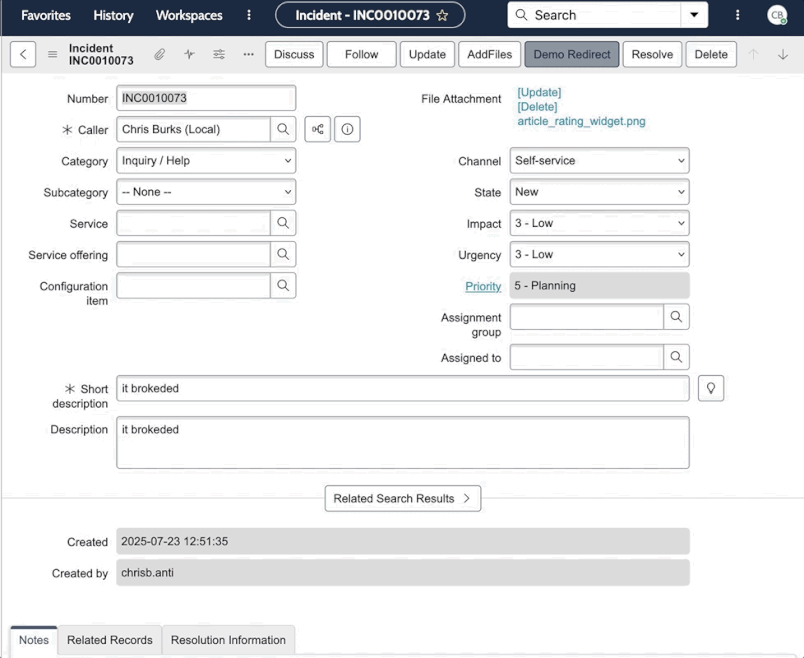The image size is (804, 658).
Task: Toggle the favorite star for Incident INC0010073
Action: pos(442,16)
